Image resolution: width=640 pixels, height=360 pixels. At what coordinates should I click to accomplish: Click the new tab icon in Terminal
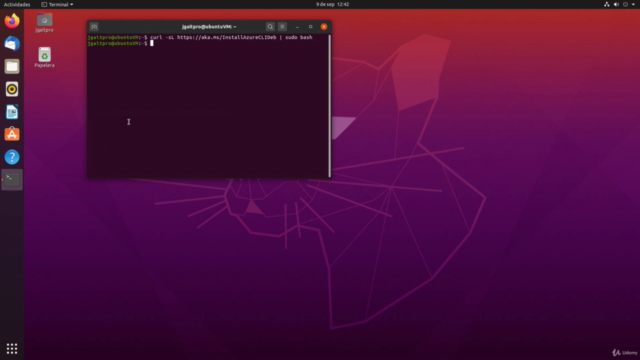coord(94,27)
